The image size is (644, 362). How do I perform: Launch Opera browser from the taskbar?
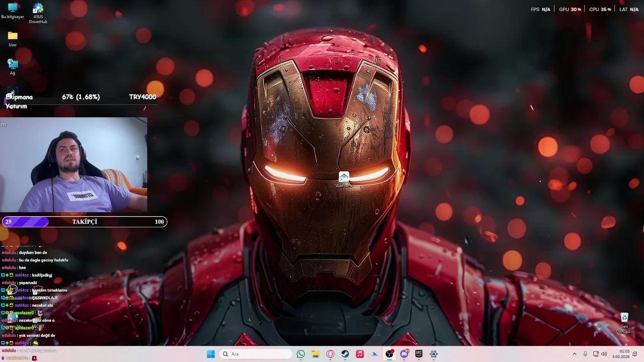(330, 354)
